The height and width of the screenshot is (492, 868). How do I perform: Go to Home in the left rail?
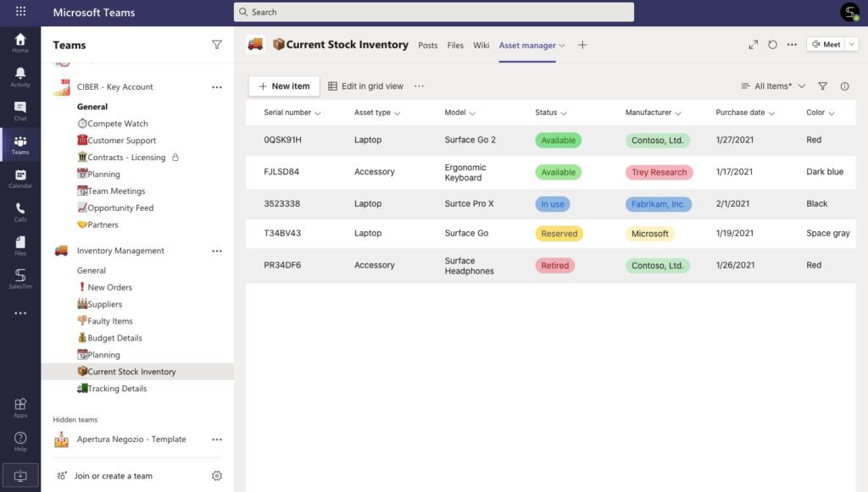[x=20, y=43]
